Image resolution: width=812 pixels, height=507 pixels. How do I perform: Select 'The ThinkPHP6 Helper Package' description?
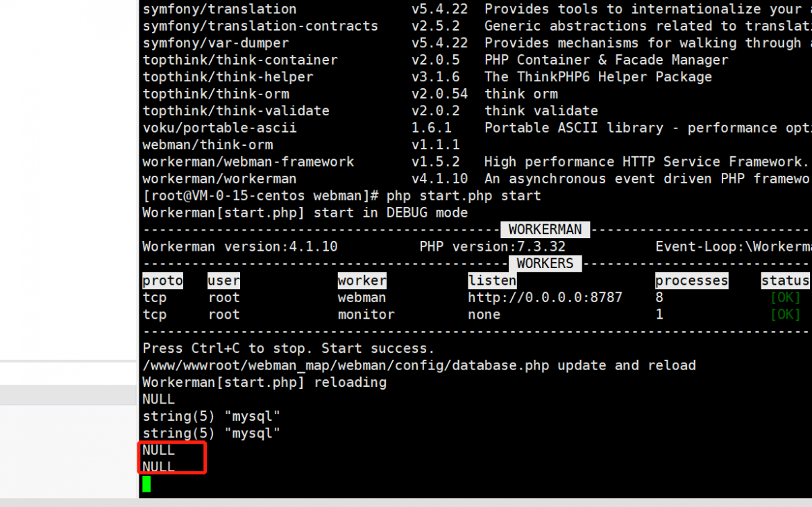[598, 77]
